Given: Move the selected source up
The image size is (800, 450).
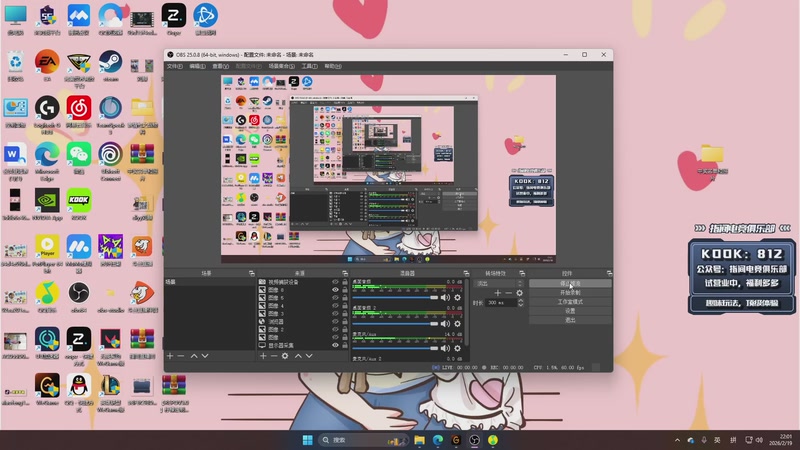Looking at the screenshot, I should 298,356.
